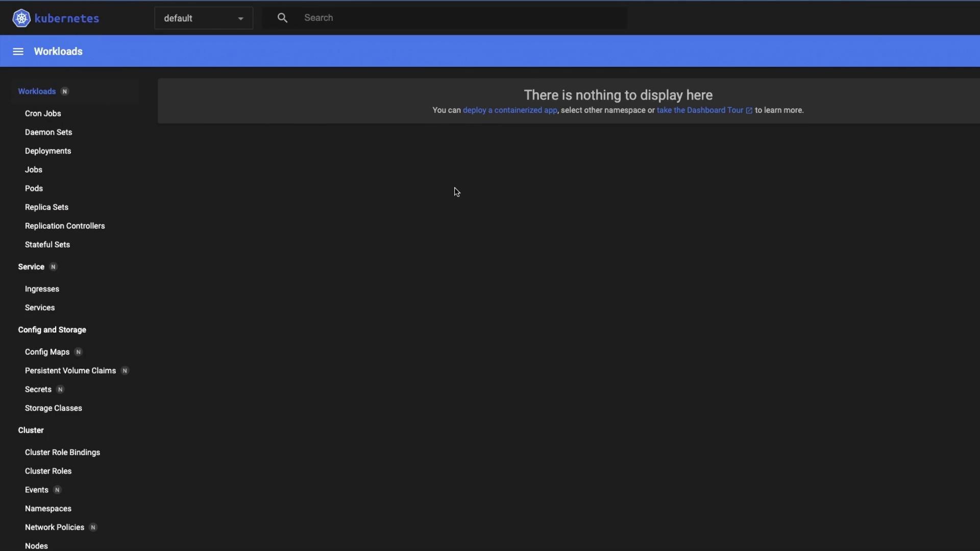This screenshot has height=551, width=980.
Task: Click the N badge next to Workloads
Action: (x=65, y=92)
